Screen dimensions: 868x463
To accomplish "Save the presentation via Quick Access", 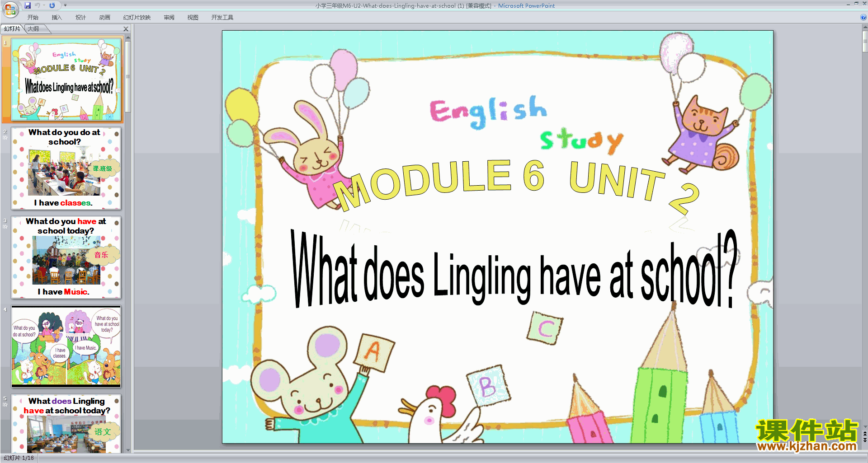I will coord(28,5).
